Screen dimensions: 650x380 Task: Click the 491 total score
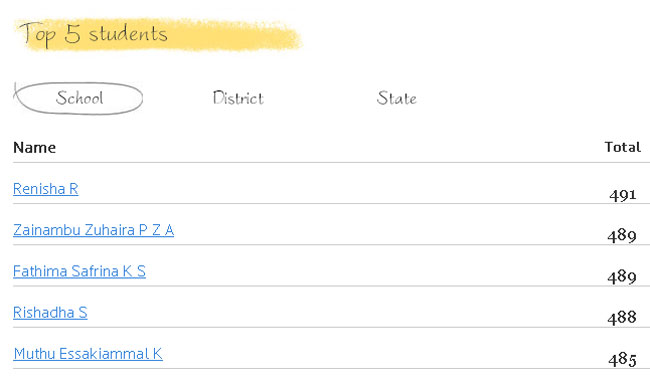[x=622, y=195]
